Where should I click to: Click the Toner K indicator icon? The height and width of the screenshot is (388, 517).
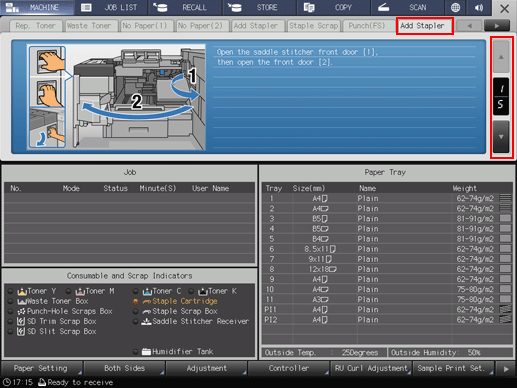tap(203, 291)
